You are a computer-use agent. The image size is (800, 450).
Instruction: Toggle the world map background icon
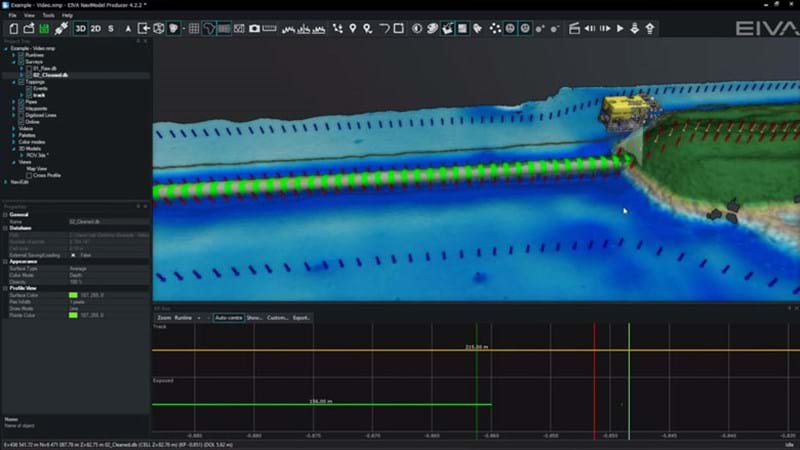pos(209,29)
